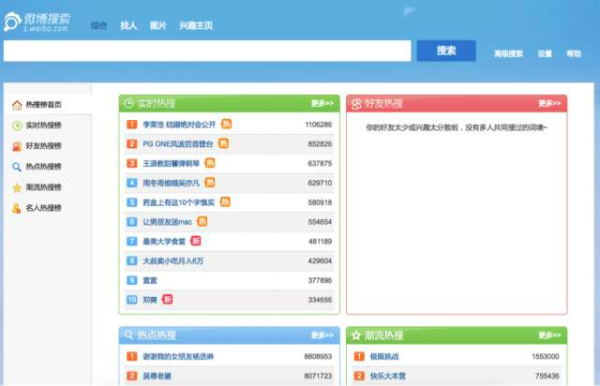Select the star icon for 潮流热搜榜
Viewport: 600px width, 386px height.
pyautogui.click(x=17, y=187)
